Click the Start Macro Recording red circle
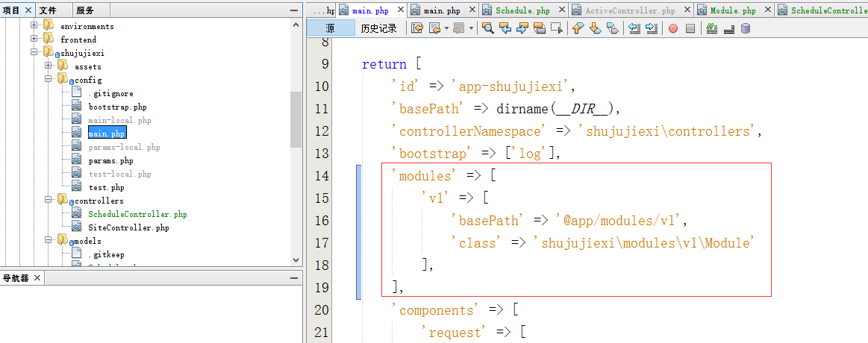This screenshot has height=343, width=868. (x=672, y=28)
